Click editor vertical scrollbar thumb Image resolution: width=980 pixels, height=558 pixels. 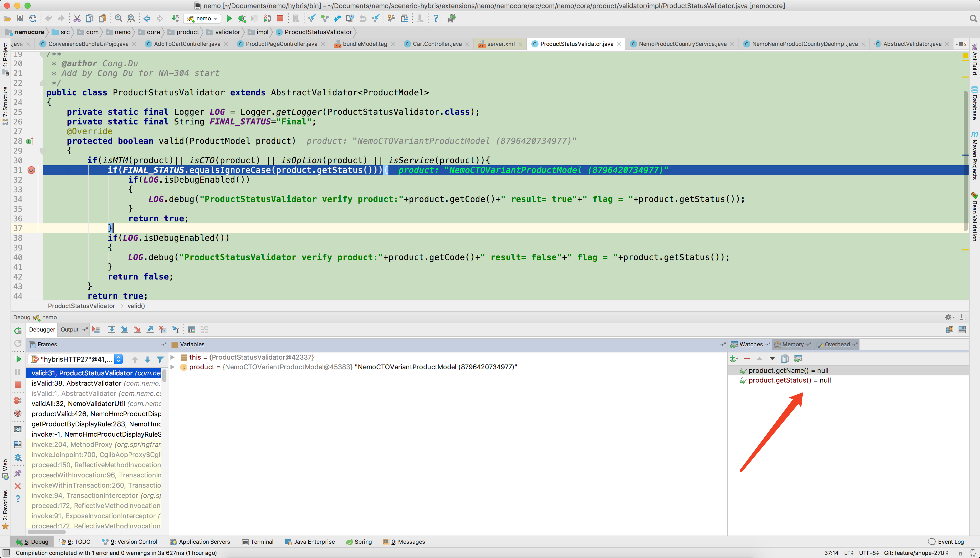965,161
